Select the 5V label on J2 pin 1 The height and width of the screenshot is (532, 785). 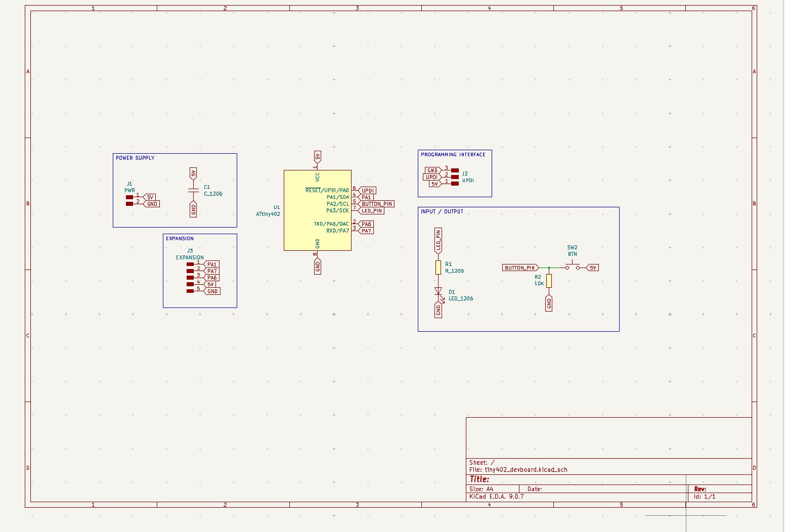(x=434, y=184)
